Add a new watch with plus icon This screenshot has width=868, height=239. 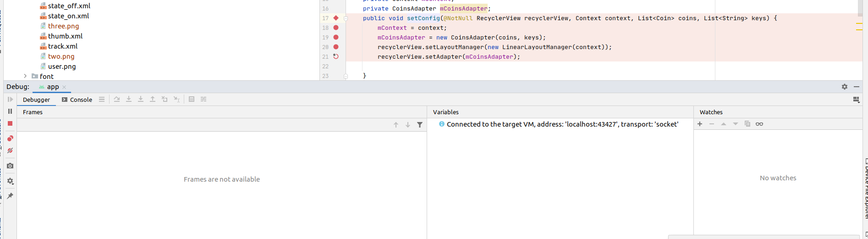coord(700,124)
